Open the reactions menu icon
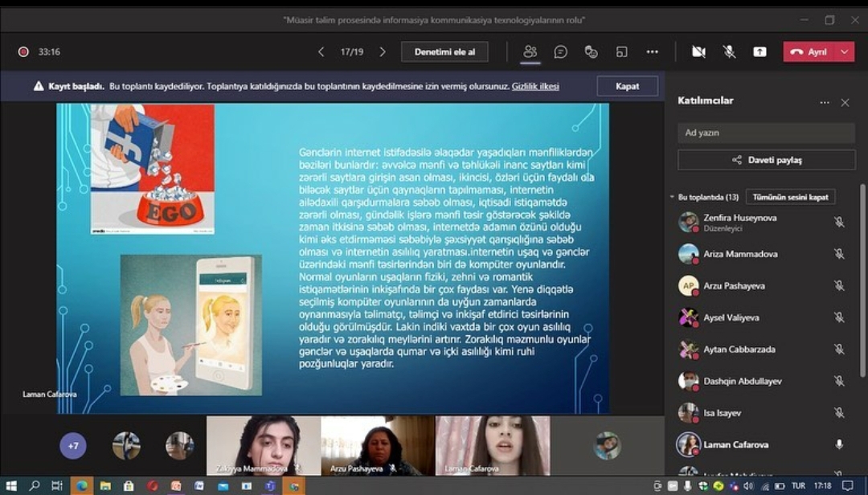 coord(591,51)
